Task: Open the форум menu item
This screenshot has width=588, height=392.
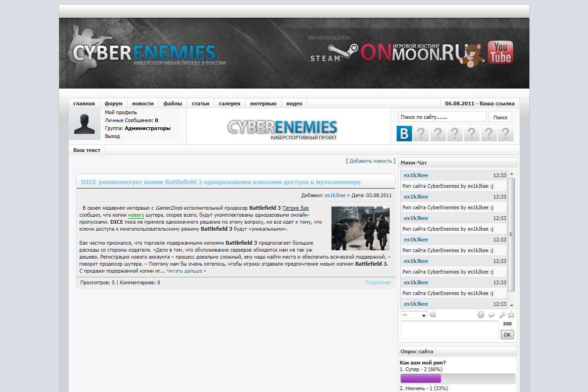Action: [x=114, y=103]
